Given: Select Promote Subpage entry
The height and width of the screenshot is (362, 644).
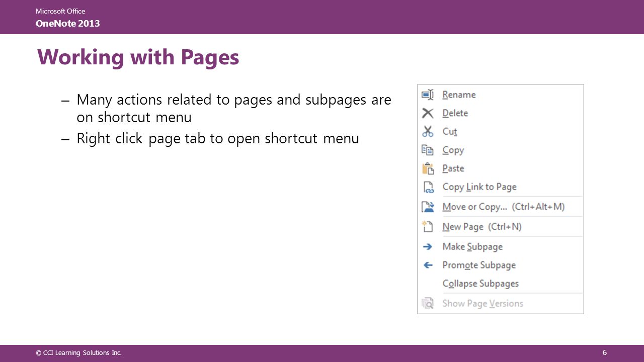Looking at the screenshot, I should pos(501,265).
